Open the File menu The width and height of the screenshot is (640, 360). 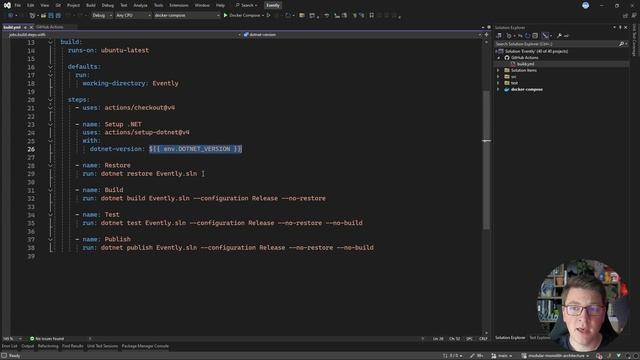(18, 5)
